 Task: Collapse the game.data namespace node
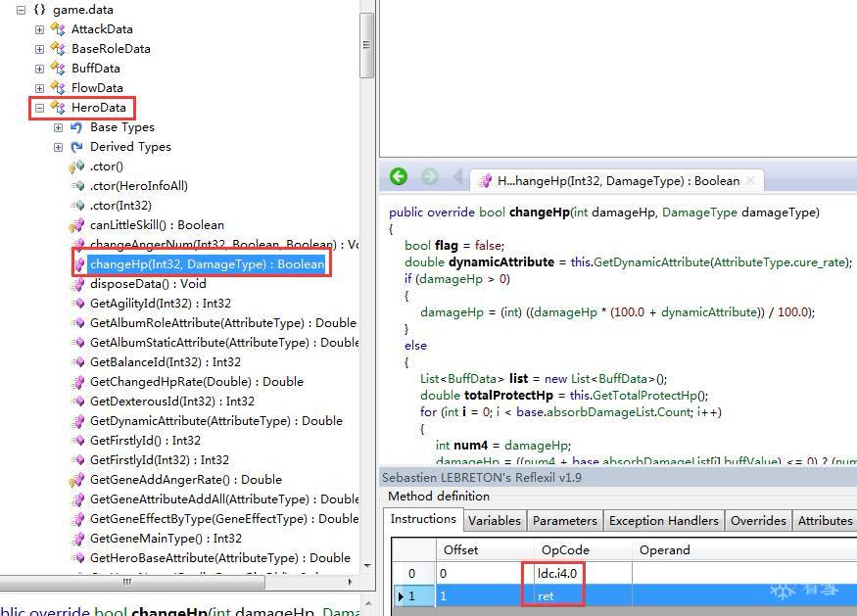(21, 10)
